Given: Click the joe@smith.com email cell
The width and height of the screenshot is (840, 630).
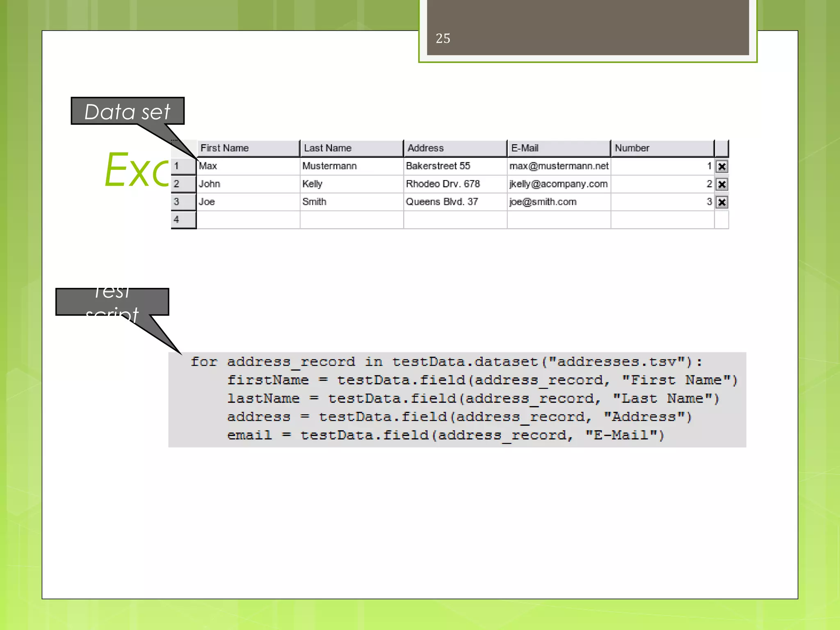Looking at the screenshot, I should [559, 202].
